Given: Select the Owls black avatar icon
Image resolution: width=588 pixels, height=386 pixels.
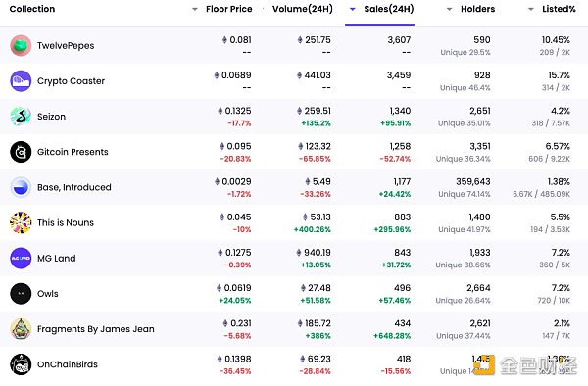Looking at the screenshot, I should click(21, 294).
